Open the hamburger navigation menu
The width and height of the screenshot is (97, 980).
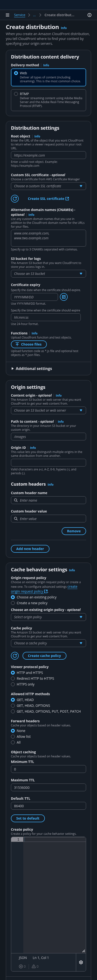(x=7, y=15)
